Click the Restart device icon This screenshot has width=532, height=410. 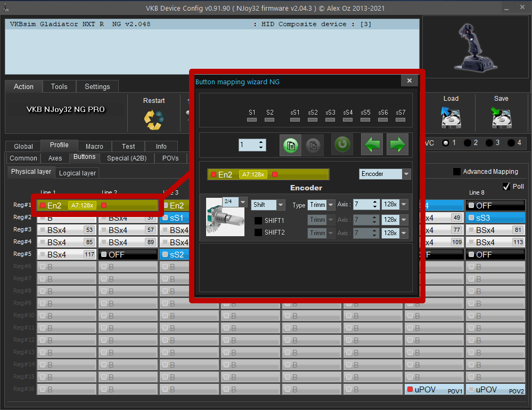click(x=154, y=119)
